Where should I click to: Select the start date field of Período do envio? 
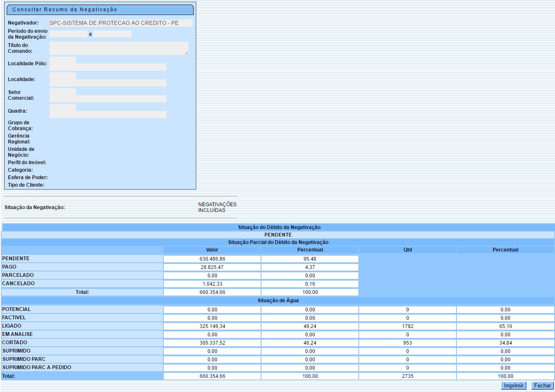coord(68,34)
